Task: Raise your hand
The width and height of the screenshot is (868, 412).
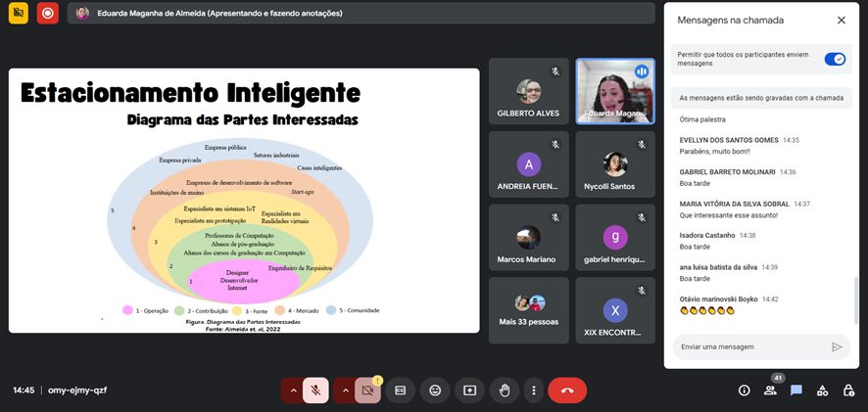Action: click(504, 389)
